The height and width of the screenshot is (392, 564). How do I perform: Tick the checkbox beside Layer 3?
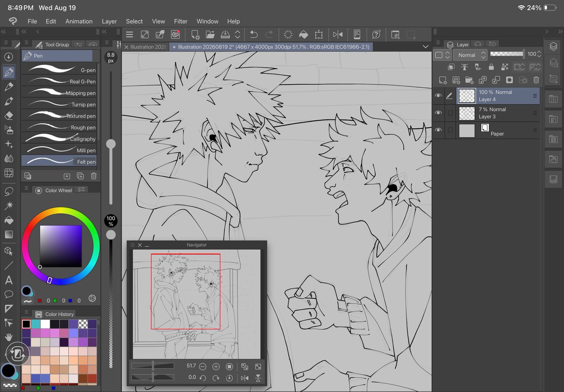450,113
